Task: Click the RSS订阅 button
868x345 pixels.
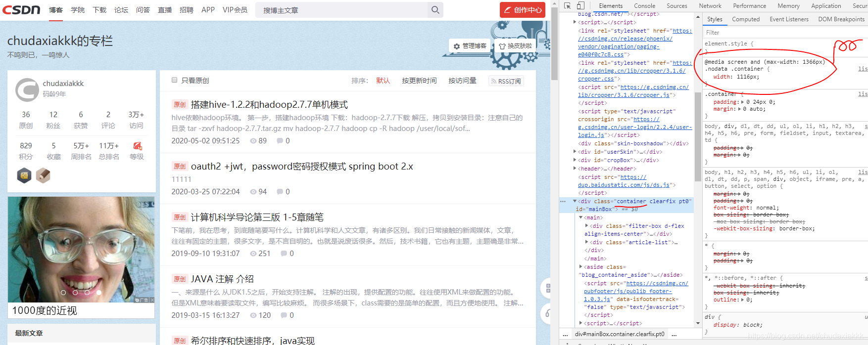Action: click(x=506, y=81)
